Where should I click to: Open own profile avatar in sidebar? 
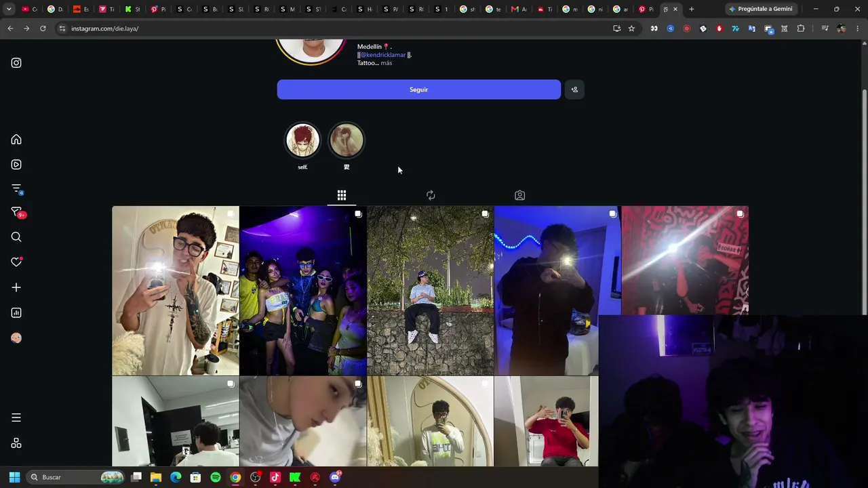pos(16,338)
